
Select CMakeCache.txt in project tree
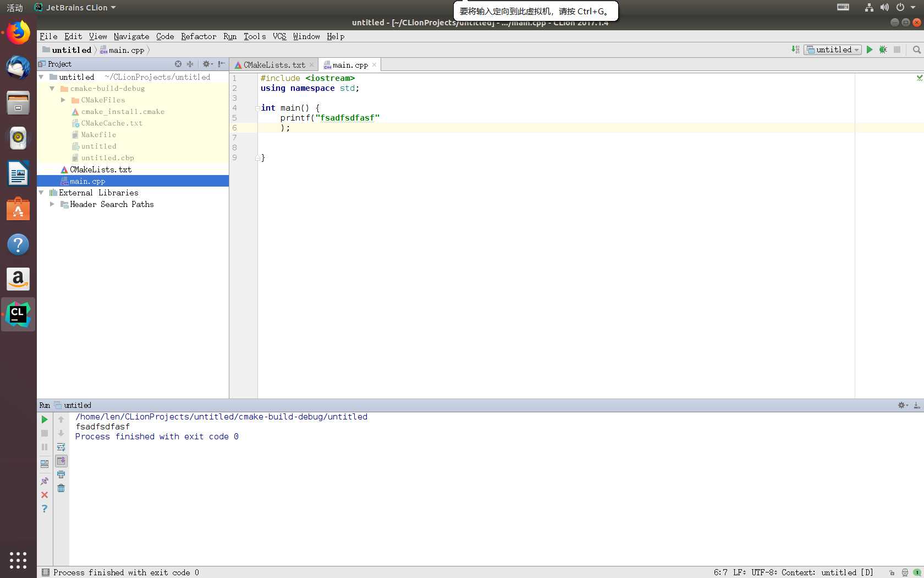tap(112, 123)
